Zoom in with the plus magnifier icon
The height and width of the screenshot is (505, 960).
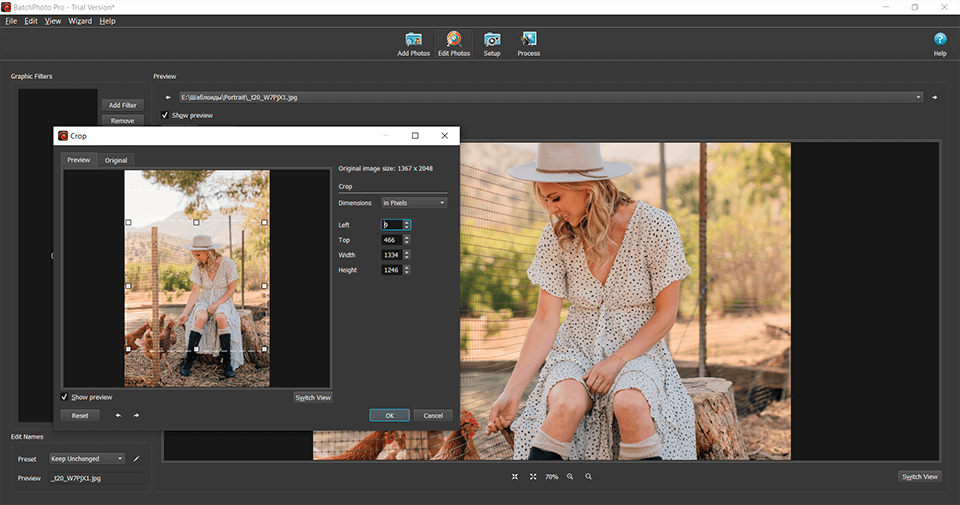click(570, 476)
